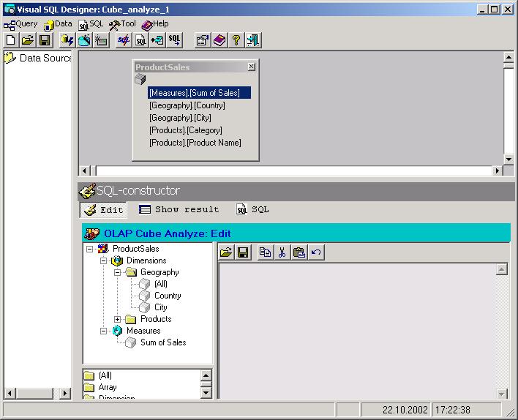
Task: Collapse the Geography folder node
Action: 118,272
